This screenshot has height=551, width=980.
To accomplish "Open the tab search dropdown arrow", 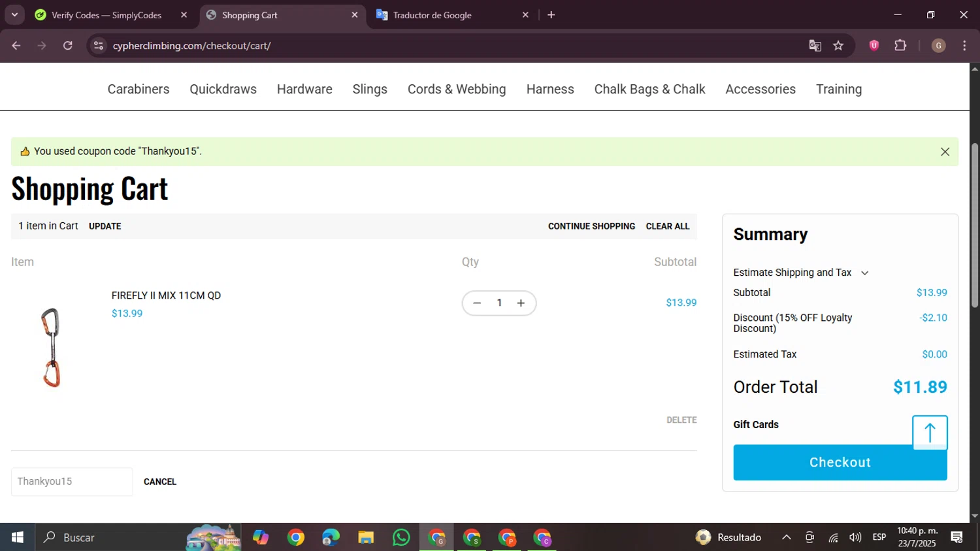I will (14, 14).
